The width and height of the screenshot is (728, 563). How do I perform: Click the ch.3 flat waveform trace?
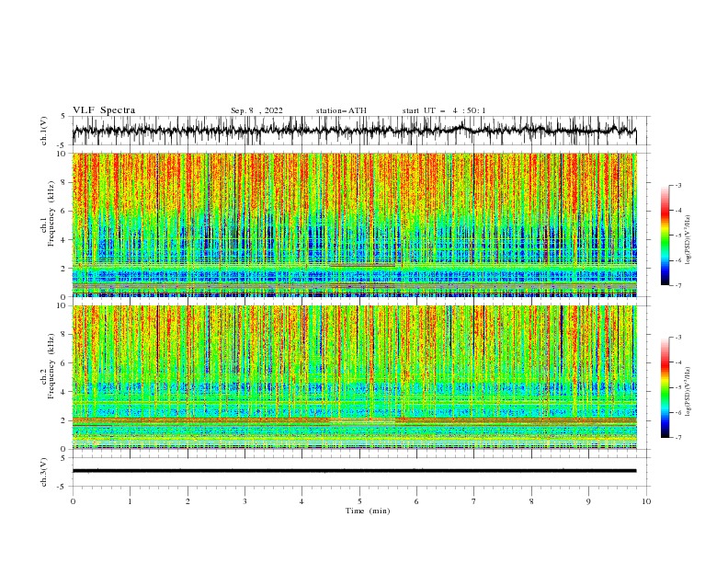click(x=355, y=471)
